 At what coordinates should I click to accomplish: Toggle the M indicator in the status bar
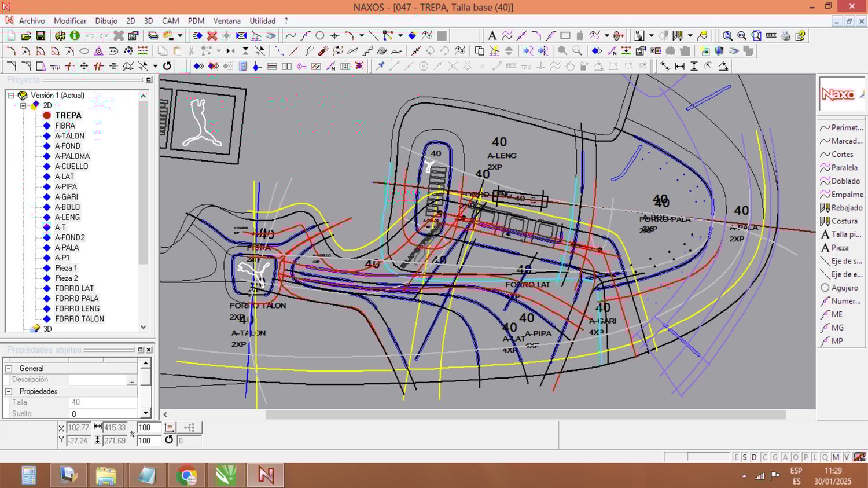point(836,457)
